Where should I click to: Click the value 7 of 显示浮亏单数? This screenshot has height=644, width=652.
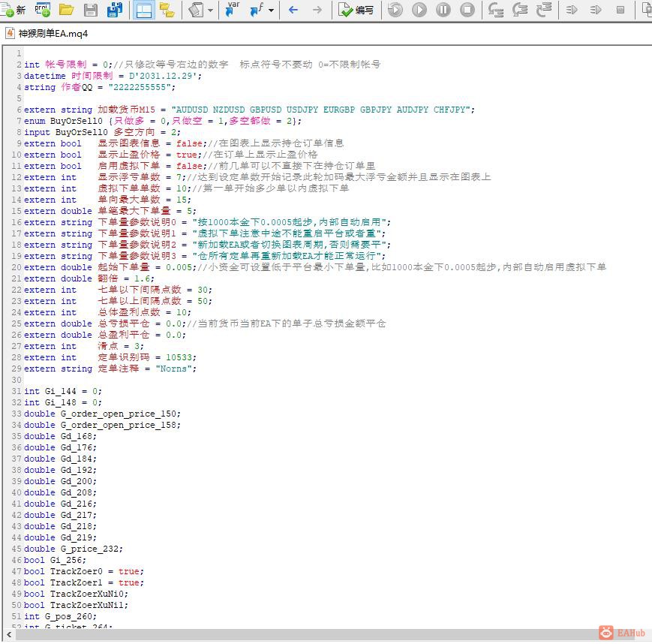pyautogui.click(x=179, y=177)
